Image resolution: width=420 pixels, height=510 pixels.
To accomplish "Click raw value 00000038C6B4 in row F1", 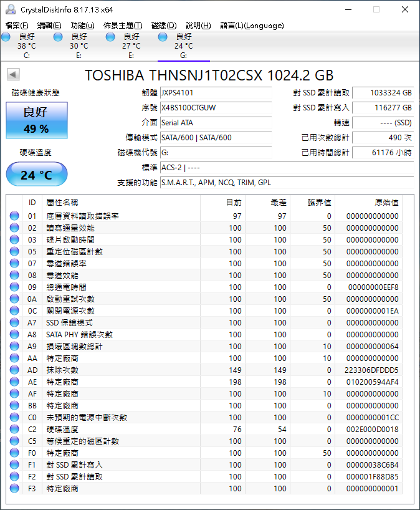I will click(x=372, y=464).
